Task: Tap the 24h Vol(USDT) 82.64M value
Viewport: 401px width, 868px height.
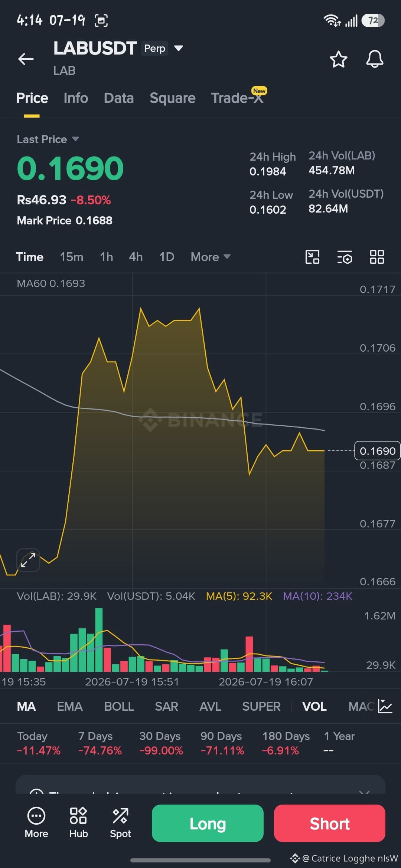Action: tap(328, 208)
